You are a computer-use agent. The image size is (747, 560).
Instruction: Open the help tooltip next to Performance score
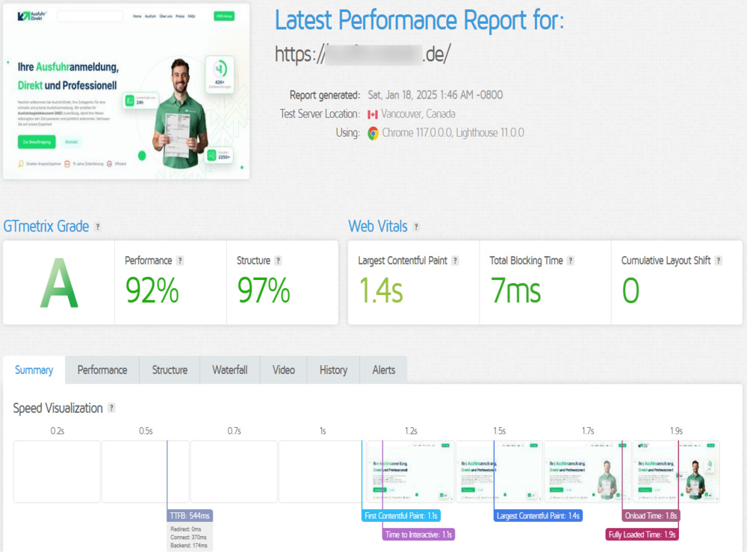coord(179,261)
